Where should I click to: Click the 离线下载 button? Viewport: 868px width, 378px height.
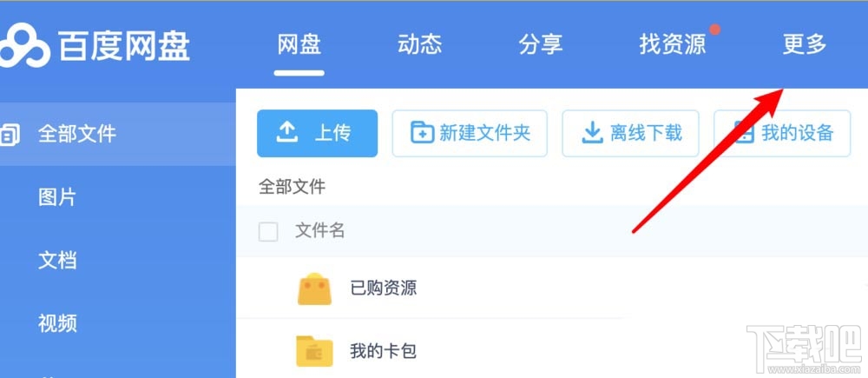coord(630,133)
